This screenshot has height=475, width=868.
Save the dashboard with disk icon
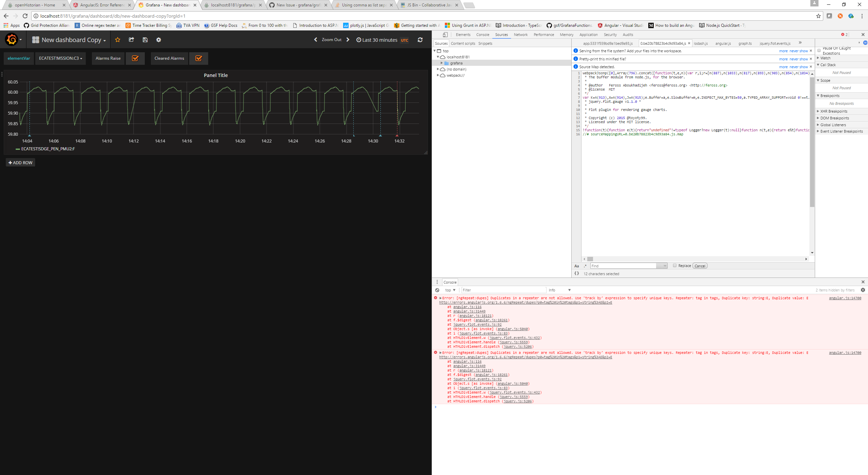(x=145, y=40)
